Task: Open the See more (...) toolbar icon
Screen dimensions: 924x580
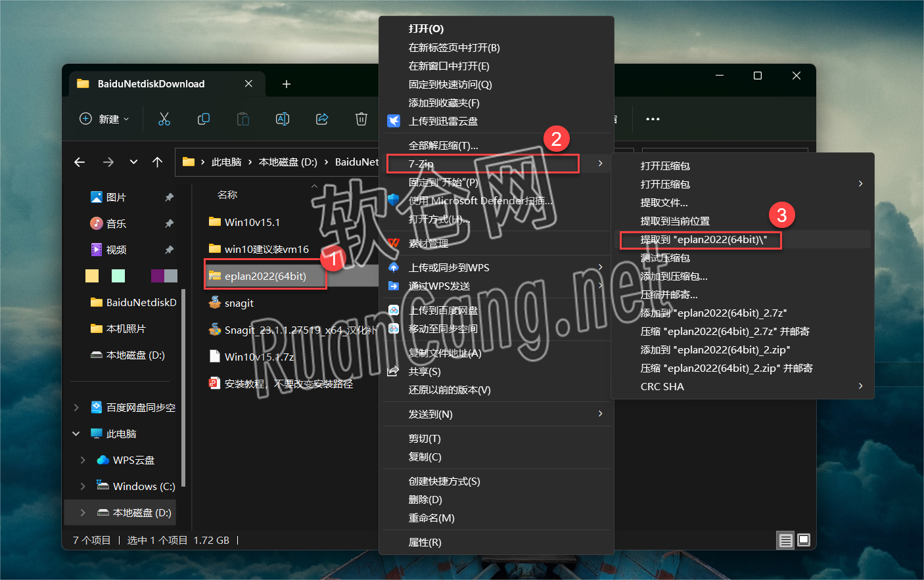Action: 653,119
